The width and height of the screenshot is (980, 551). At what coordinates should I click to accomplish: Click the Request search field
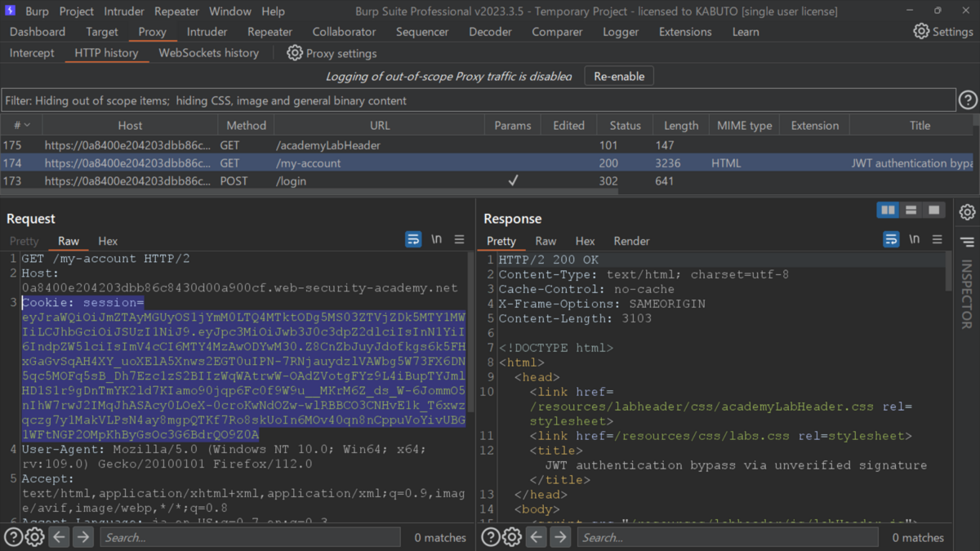pos(250,537)
